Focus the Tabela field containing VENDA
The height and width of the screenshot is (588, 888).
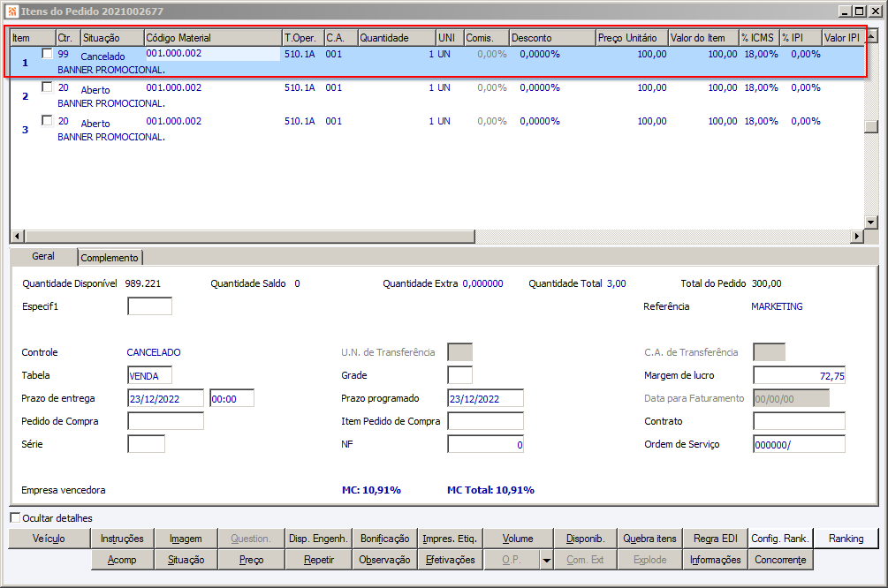(149, 375)
